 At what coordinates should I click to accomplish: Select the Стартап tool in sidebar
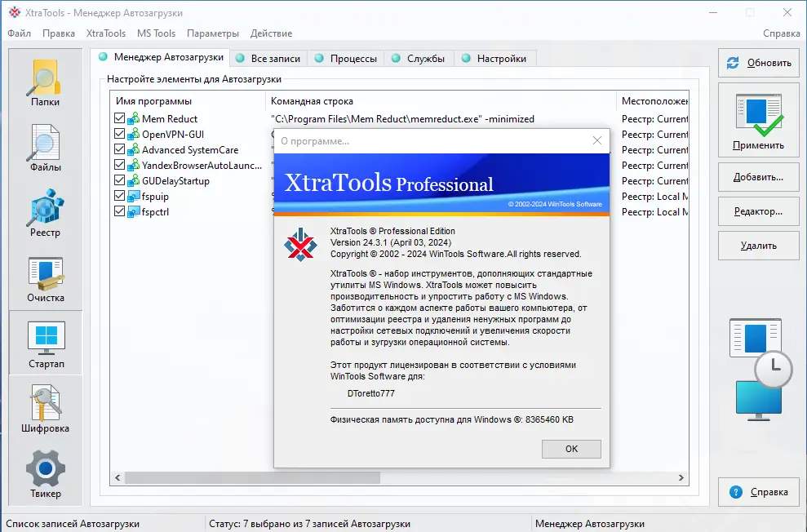(x=46, y=344)
